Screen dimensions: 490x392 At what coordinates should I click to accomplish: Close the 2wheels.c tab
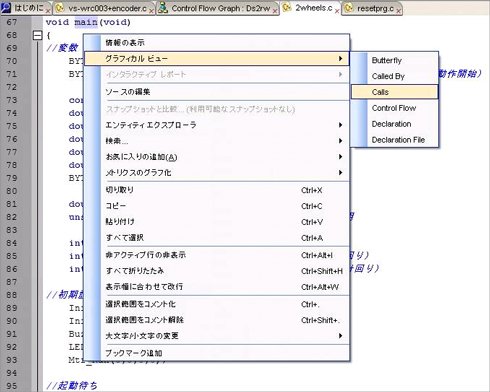(337, 11)
